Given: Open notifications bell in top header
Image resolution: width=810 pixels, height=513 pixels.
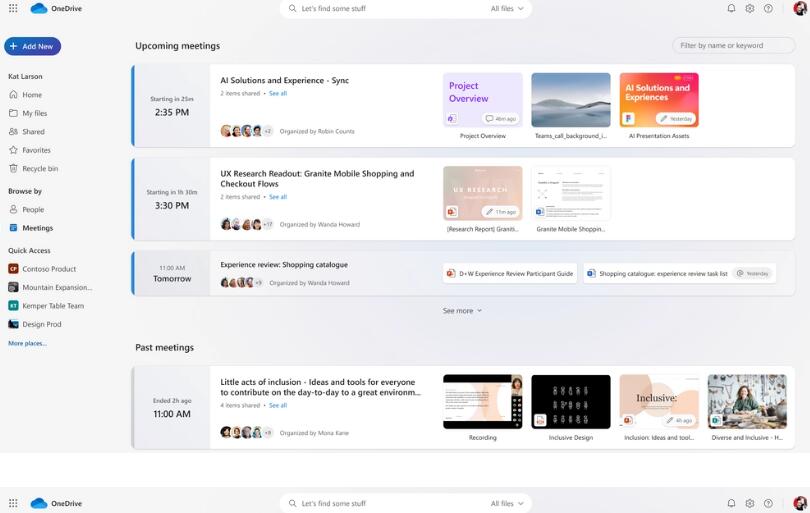Looking at the screenshot, I should click(x=731, y=8).
